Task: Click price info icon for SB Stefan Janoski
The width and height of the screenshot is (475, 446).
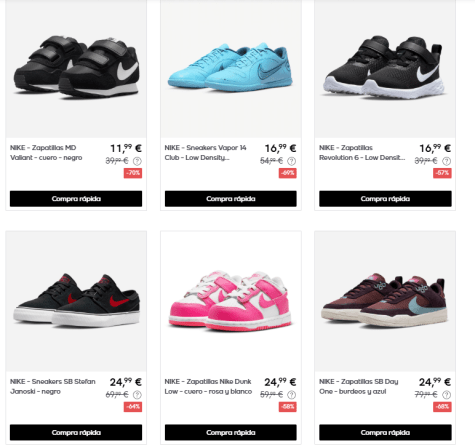Action: click(137, 395)
